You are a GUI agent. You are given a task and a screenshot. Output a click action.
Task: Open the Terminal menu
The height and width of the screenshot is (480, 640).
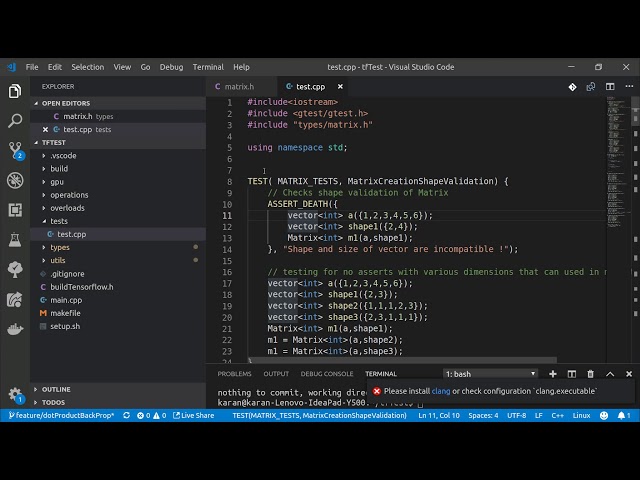pos(208,67)
